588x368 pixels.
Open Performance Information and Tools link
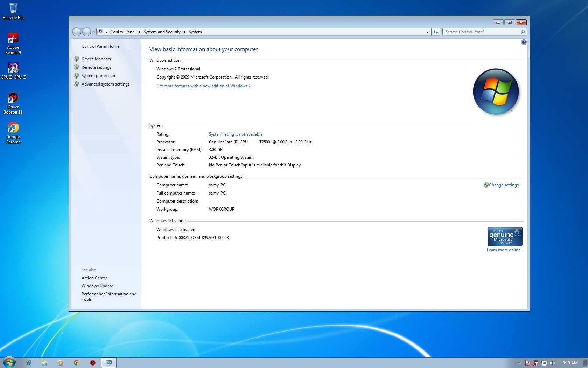point(109,297)
